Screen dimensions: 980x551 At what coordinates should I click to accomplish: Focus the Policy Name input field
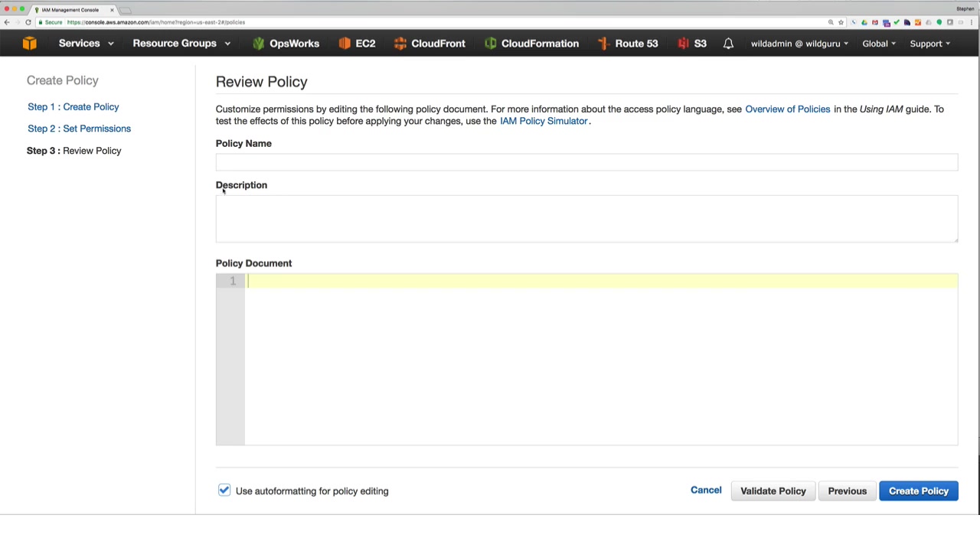coord(586,161)
